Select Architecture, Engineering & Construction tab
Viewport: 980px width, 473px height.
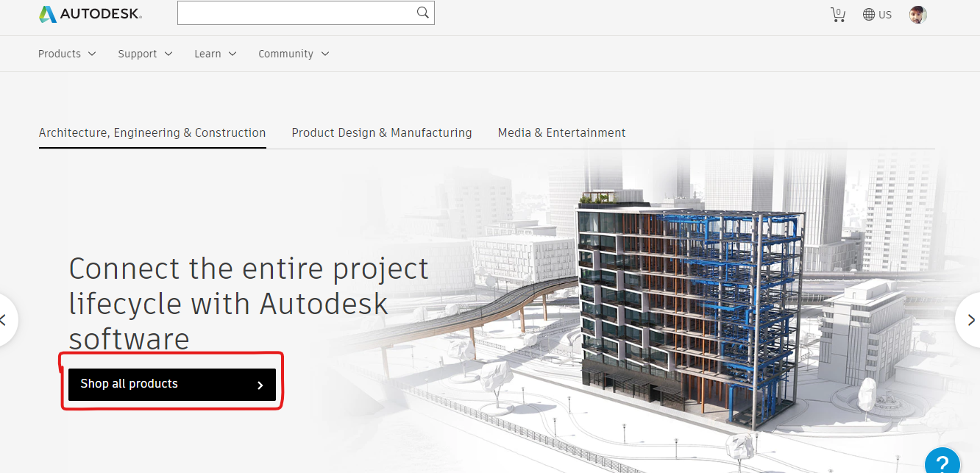[152, 133]
